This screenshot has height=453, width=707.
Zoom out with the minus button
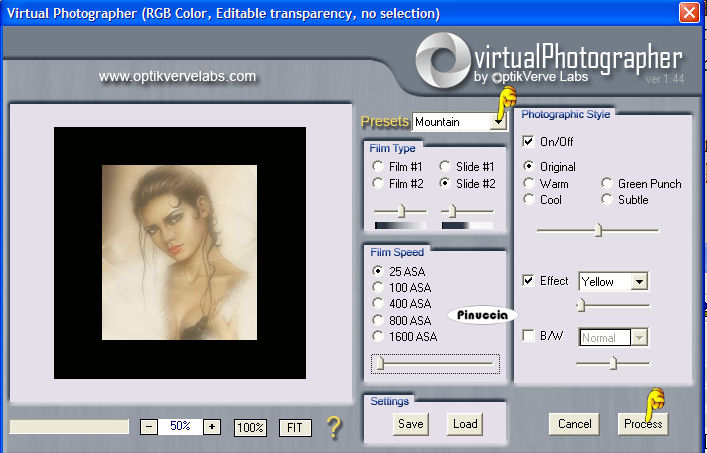pos(149,426)
